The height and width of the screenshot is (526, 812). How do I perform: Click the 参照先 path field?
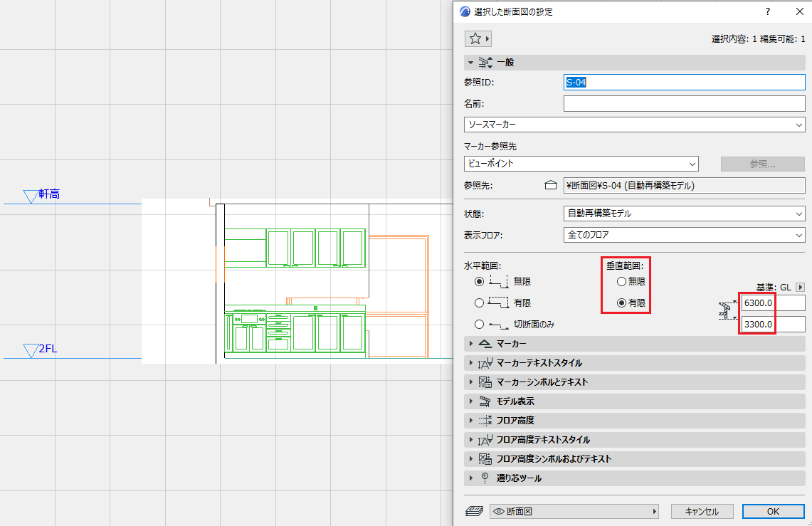coord(684,185)
